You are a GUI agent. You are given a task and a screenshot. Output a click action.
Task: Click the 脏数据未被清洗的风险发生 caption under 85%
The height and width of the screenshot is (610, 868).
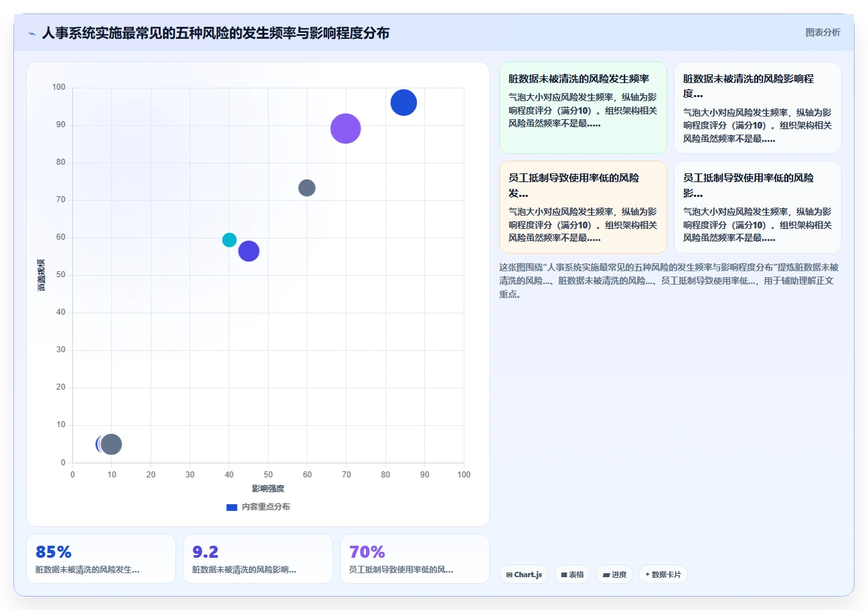pyautogui.click(x=88, y=570)
